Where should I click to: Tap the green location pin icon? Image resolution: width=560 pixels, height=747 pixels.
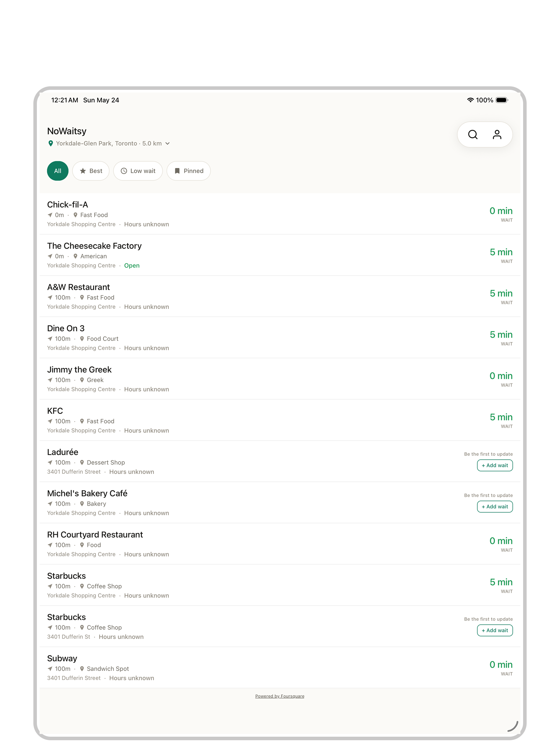coord(51,143)
